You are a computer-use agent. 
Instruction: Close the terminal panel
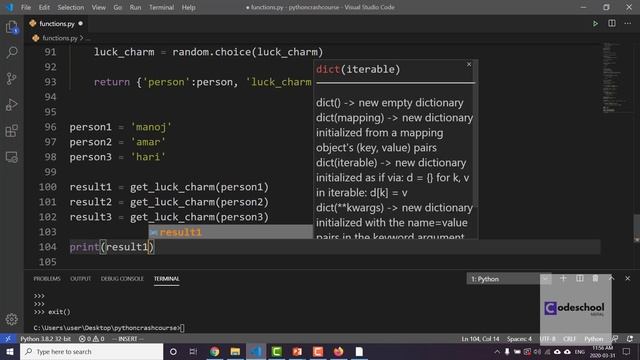(628, 278)
